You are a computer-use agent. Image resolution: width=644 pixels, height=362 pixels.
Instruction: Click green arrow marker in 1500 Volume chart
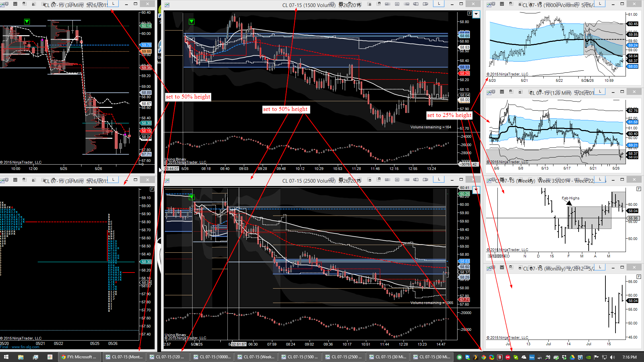[192, 22]
